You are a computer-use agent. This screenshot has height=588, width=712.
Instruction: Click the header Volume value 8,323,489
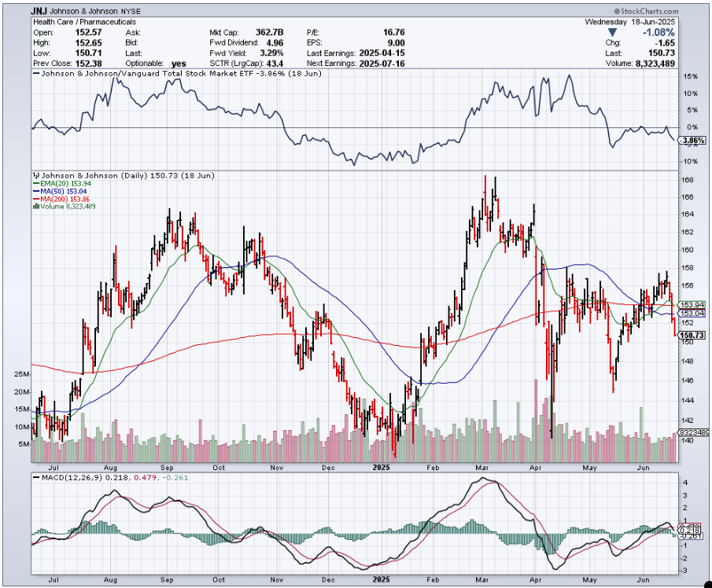[655, 64]
